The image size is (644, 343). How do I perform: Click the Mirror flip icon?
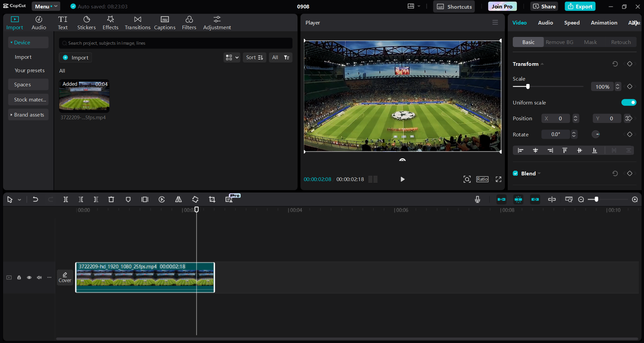[x=178, y=200]
